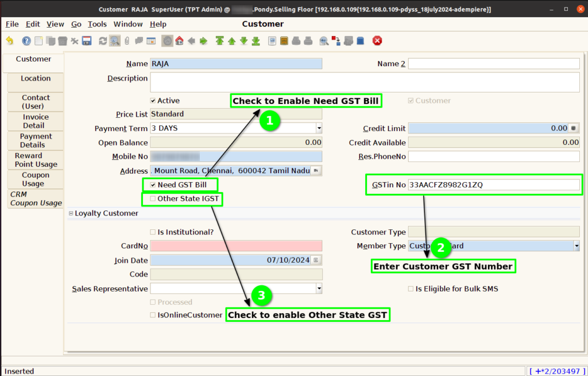The image size is (588, 376).
Task: Enable the Other State IGST checkbox
Action: pyautogui.click(x=153, y=199)
